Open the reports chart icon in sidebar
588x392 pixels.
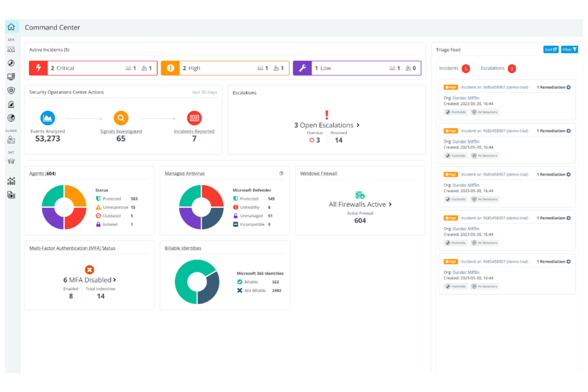coord(11,181)
